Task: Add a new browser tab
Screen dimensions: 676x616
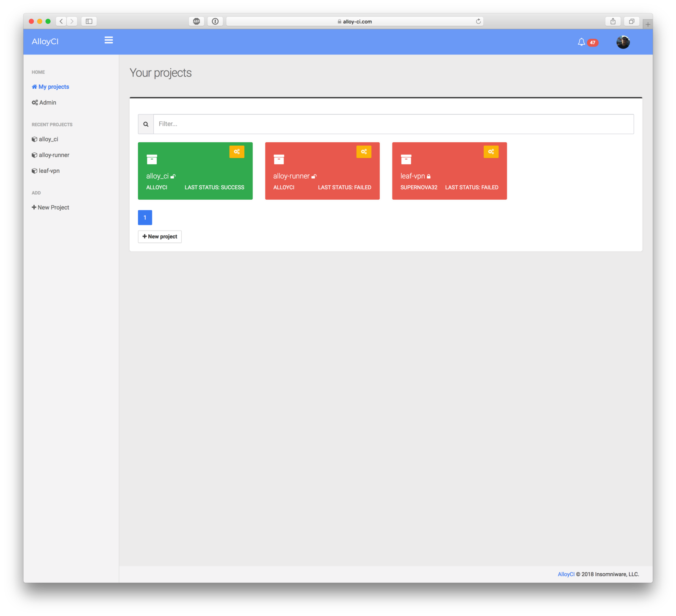Action: pyautogui.click(x=648, y=24)
